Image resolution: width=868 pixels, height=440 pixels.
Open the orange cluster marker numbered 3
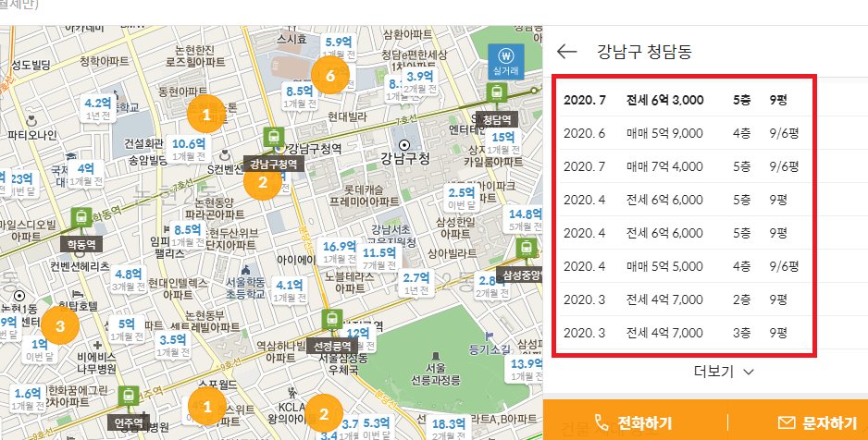click(60, 325)
